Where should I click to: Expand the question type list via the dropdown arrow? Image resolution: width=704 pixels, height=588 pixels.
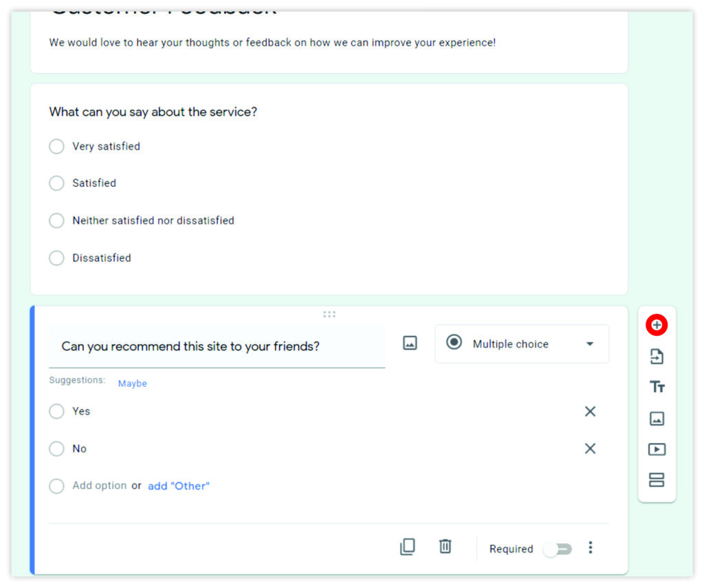[x=590, y=343]
